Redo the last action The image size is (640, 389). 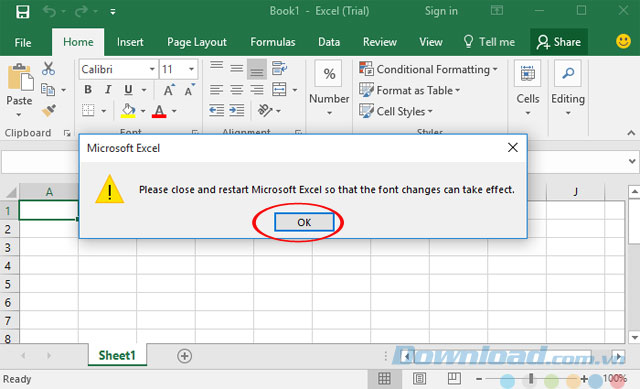[81, 11]
